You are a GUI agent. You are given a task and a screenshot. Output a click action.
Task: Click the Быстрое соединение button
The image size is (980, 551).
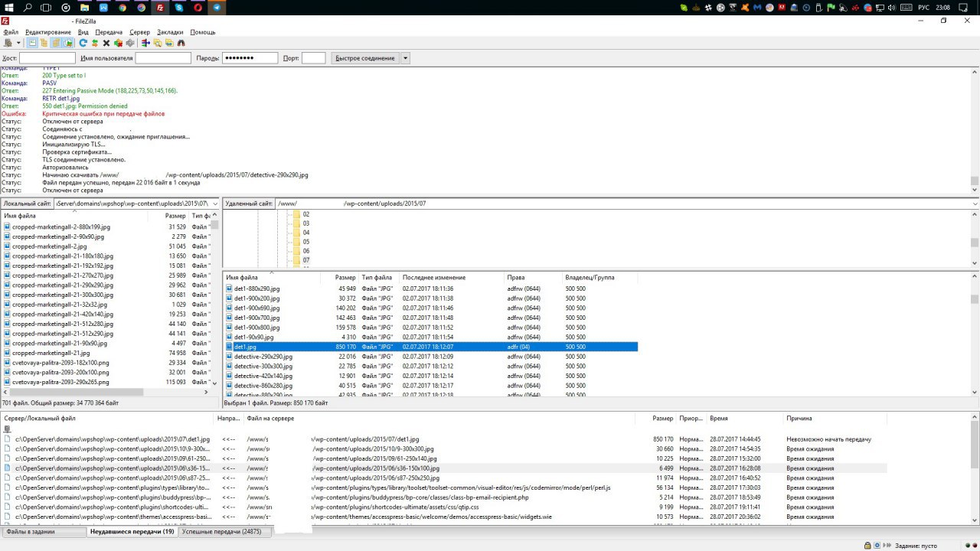(365, 58)
